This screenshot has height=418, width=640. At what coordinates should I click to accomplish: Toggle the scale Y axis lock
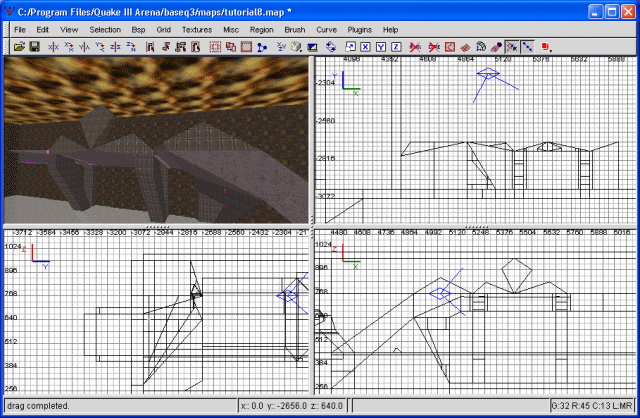tap(381, 47)
